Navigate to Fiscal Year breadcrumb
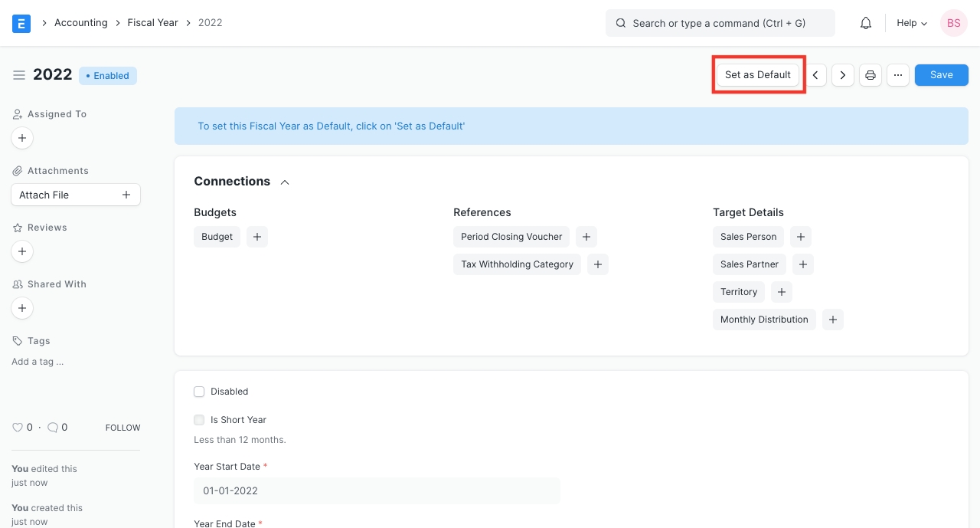 (152, 23)
